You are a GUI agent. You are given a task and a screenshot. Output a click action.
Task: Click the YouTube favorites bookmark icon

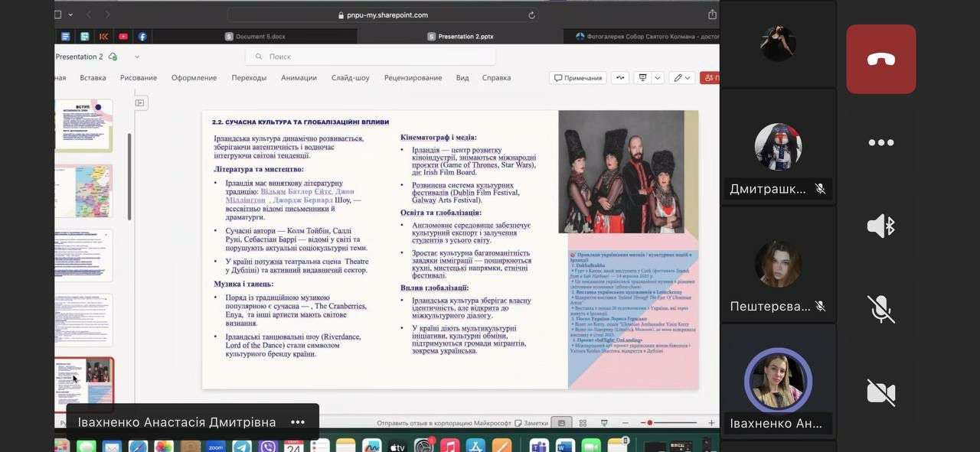pos(123,36)
